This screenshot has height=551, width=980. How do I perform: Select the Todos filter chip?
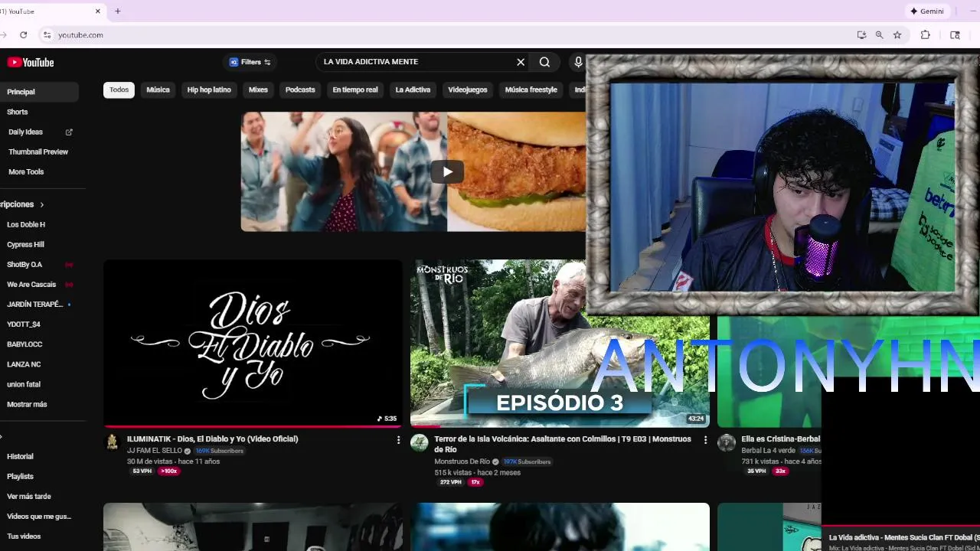119,90
